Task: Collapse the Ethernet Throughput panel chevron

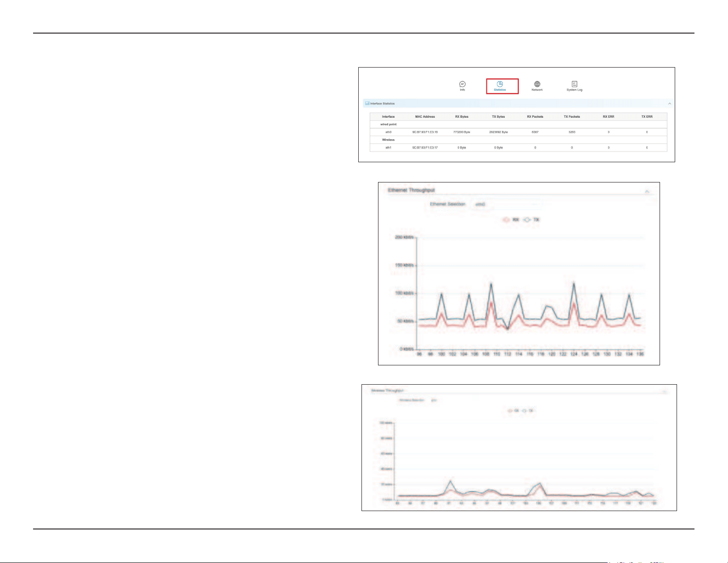Action: (x=647, y=191)
